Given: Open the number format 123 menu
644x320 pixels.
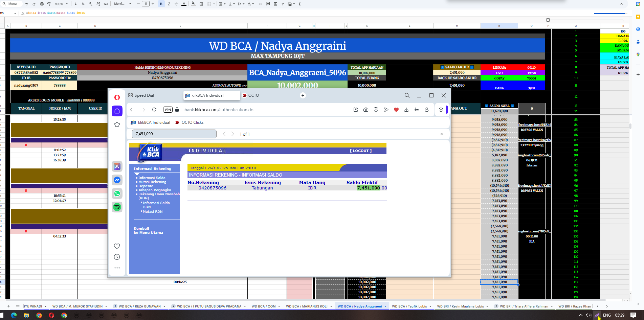Looking at the screenshot, I should [x=106, y=4].
